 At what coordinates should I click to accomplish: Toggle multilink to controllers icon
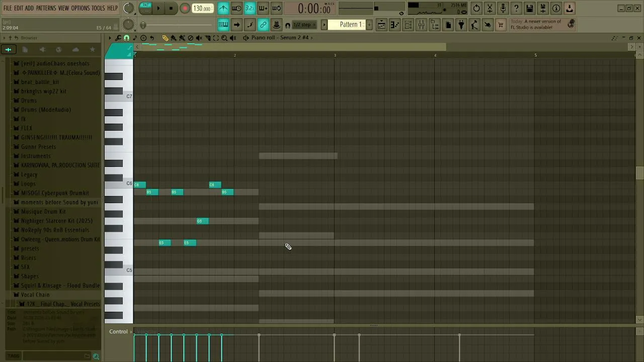click(x=276, y=25)
